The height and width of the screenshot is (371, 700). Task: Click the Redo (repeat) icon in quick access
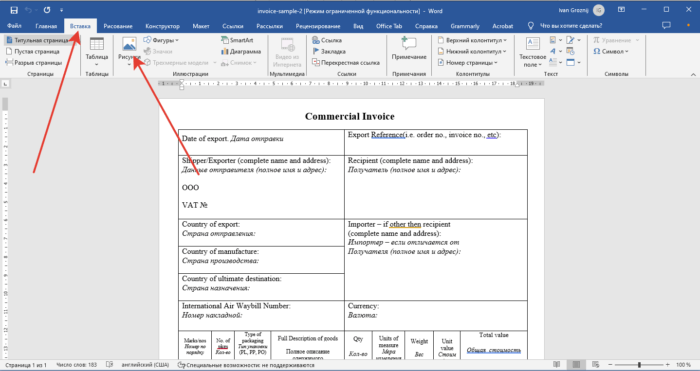47,10
